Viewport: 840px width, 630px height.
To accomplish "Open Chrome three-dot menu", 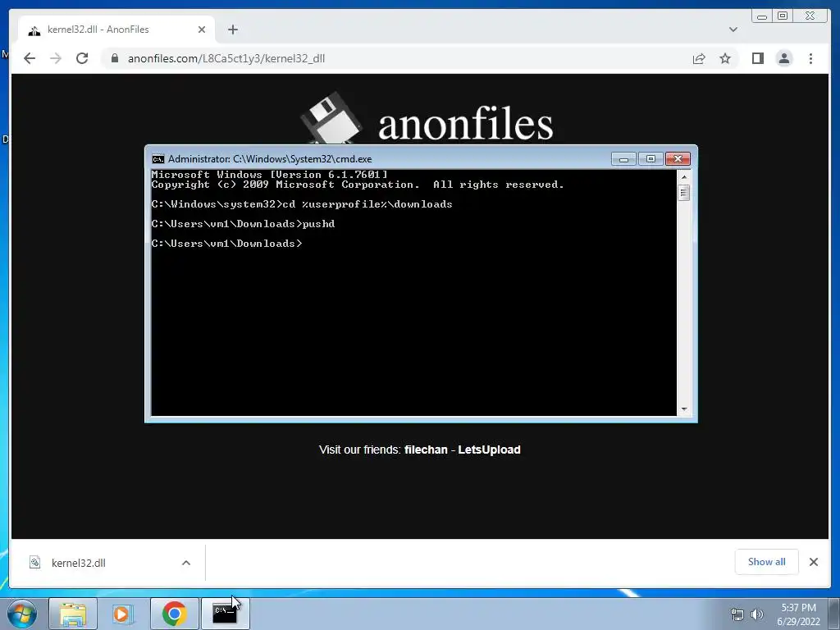I will tap(810, 58).
